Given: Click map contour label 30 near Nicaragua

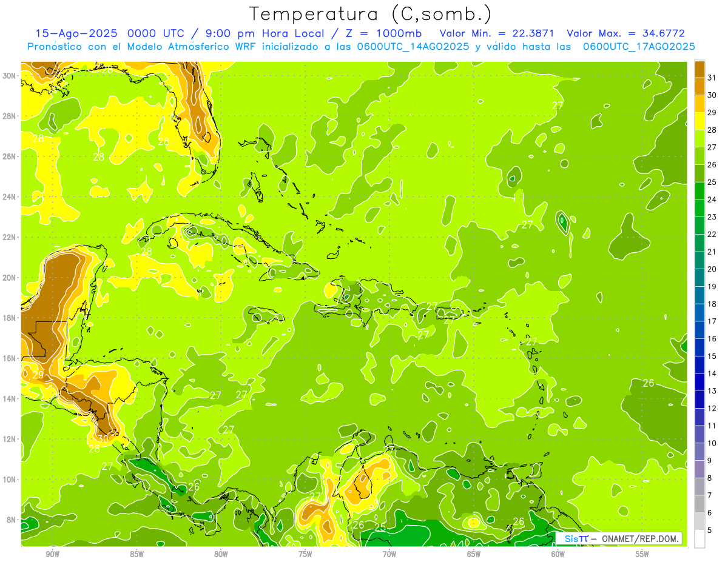Looking at the screenshot, I should tap(103, 438).
